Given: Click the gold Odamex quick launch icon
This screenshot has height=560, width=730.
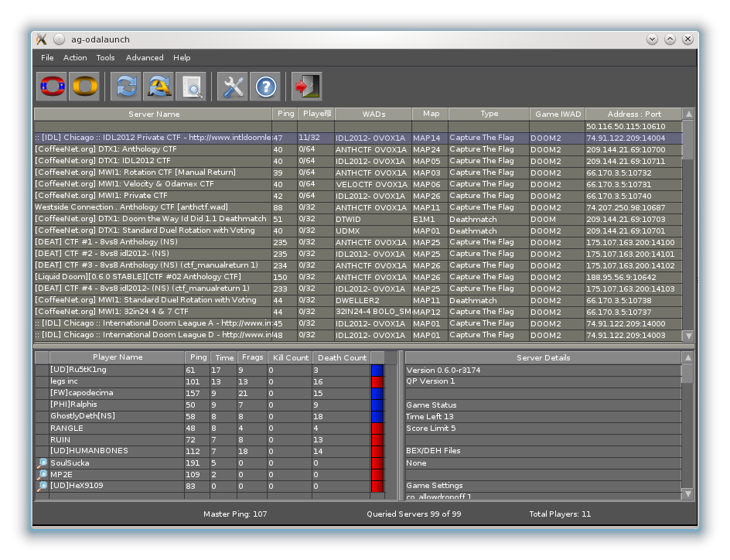Looking at the screenshot, I should pyautogui.click(x=84, y=87).
